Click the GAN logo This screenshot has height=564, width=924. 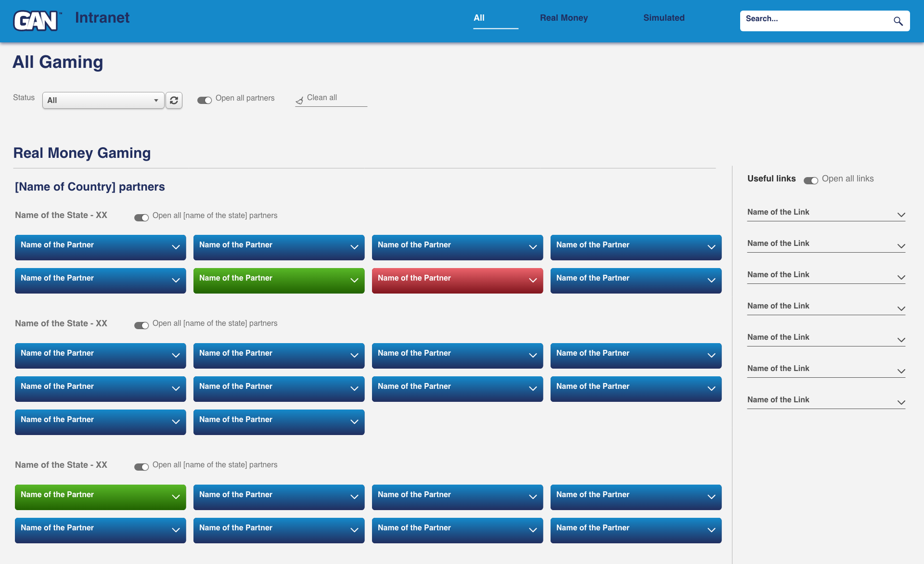click(x=37, y=21)
